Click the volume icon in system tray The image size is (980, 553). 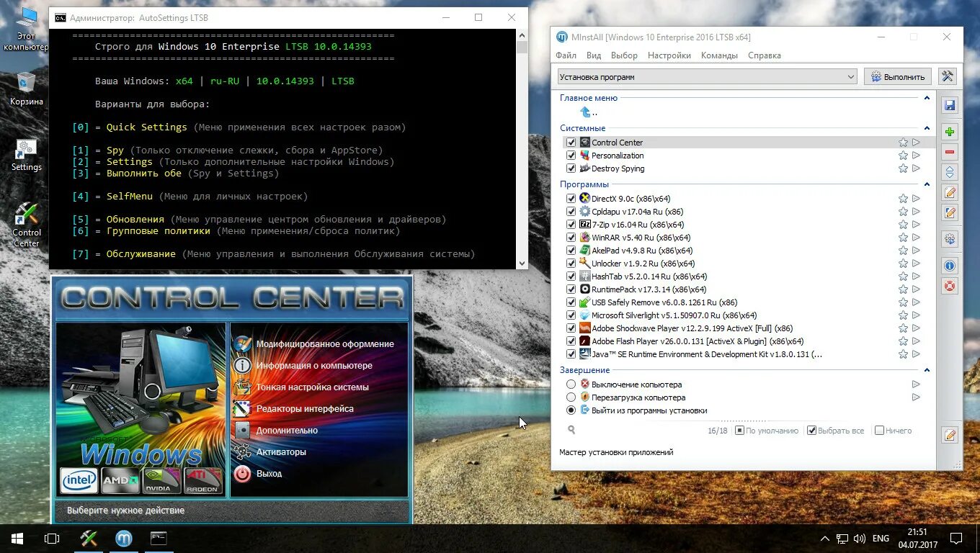(859, 539)
